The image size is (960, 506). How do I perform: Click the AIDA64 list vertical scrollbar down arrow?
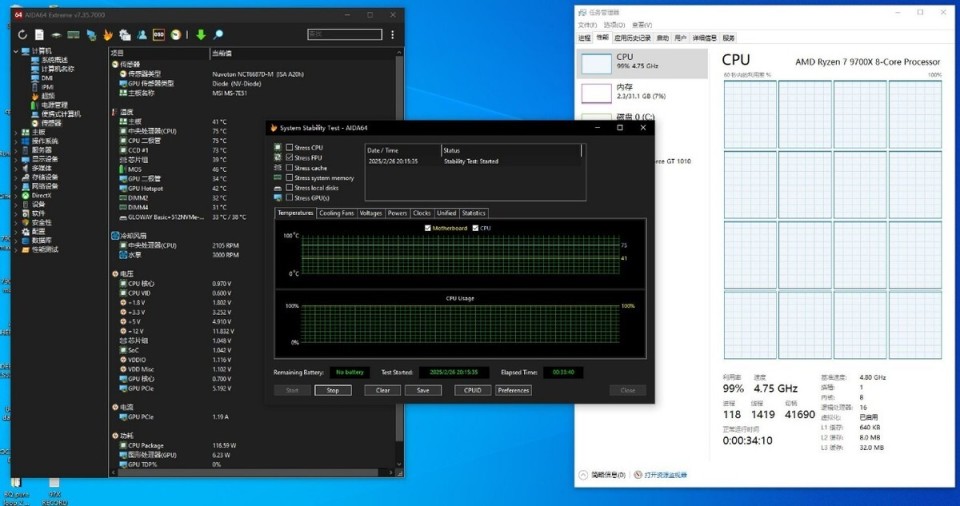(399, 464)
